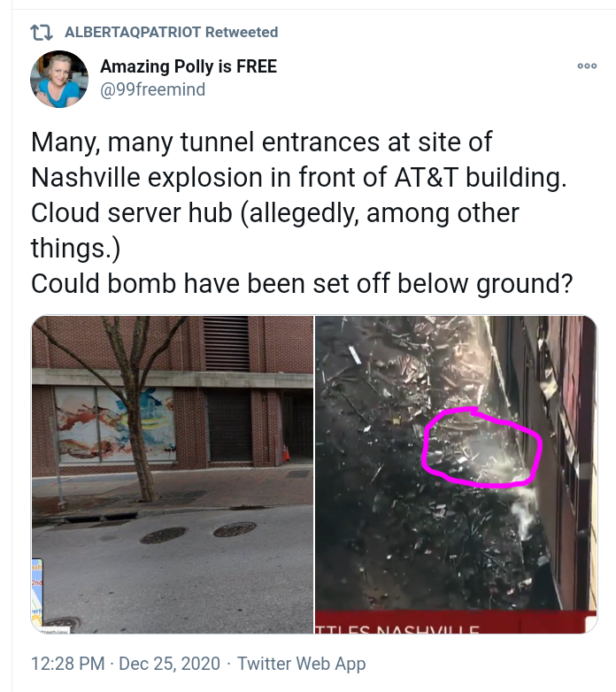Click the ventilation louver on the brick building
The height and width of the screenshot is (692, 616).
(227, 343)
